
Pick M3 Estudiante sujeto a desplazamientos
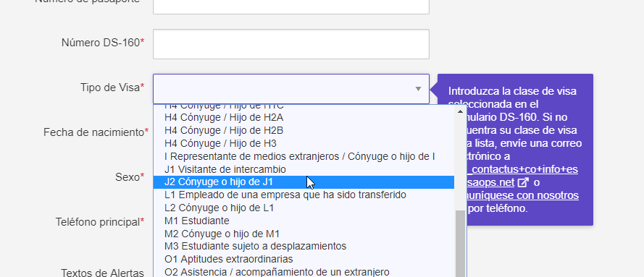point(304,247)
